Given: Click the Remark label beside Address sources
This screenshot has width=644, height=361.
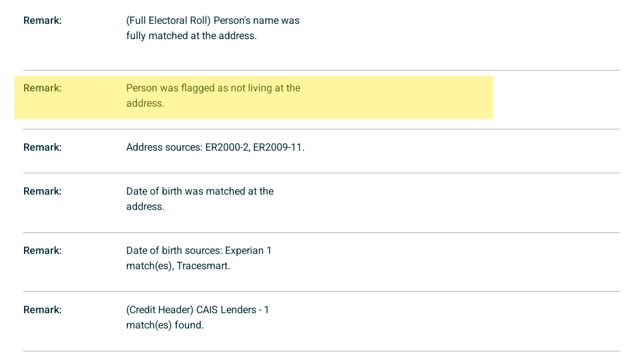Looking at the screenshot, I should click(x=42, y=147).
